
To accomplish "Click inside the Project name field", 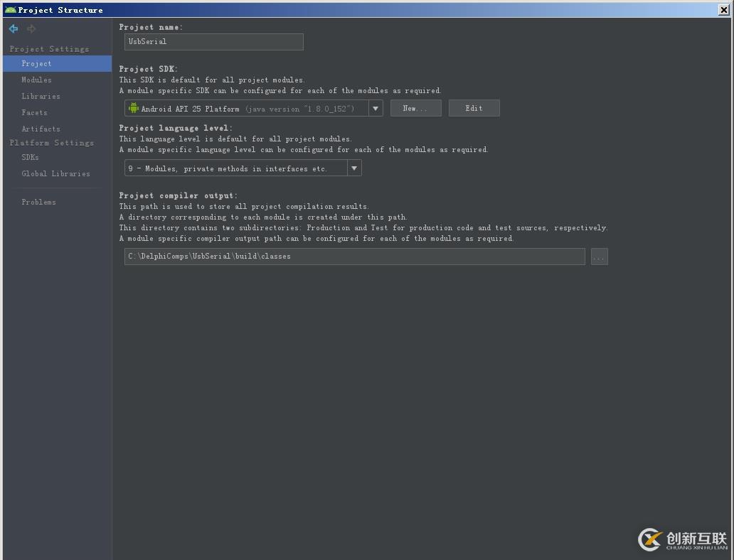I will (213, 41).
